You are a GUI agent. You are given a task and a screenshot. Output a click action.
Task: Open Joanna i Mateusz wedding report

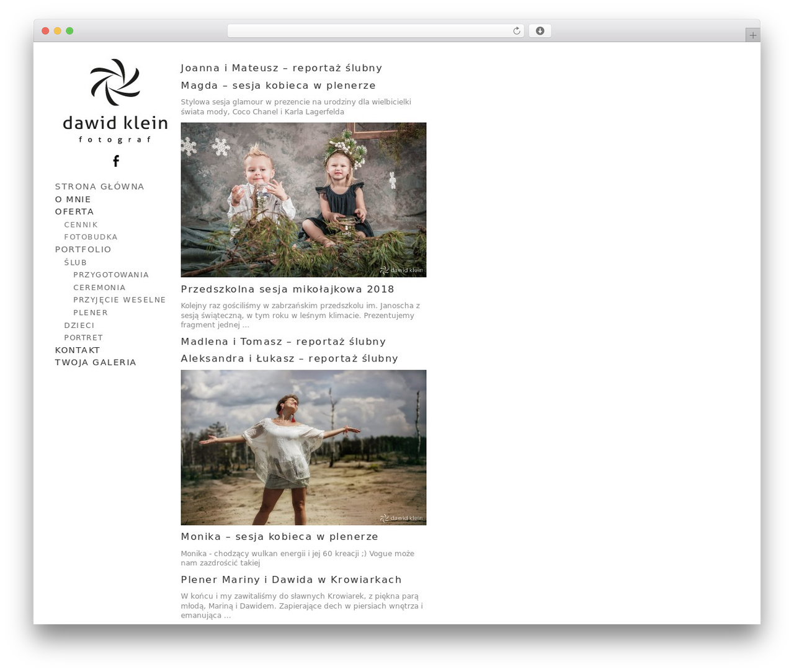281,68
